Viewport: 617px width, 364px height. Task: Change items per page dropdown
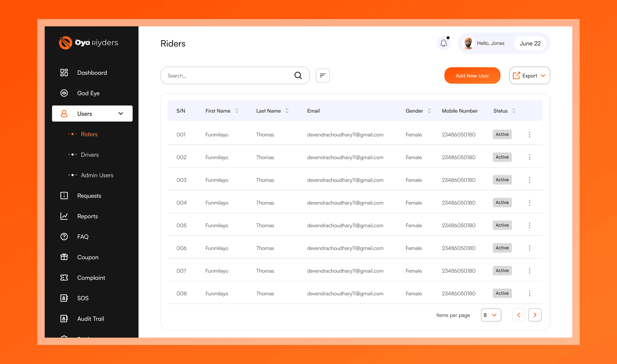[x=491, y=315]
